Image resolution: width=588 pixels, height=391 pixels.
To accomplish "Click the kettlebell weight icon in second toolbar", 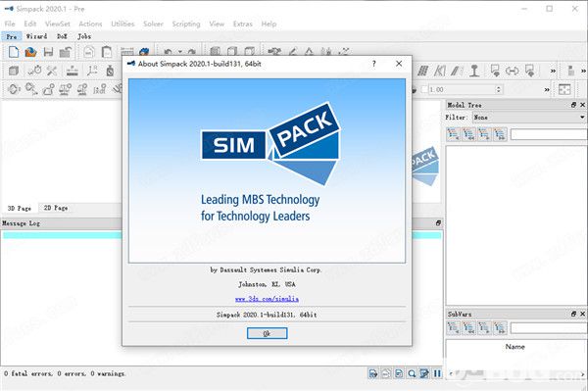I will coord(110,71).
